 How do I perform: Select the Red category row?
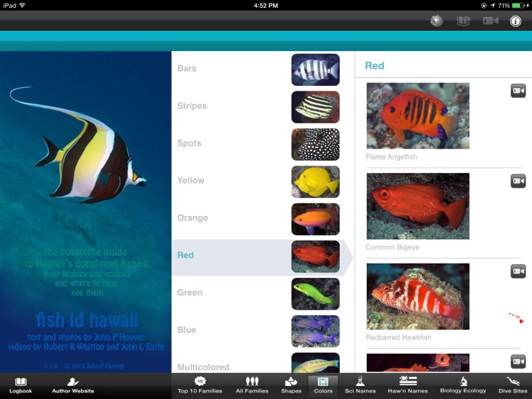[263, 257]
